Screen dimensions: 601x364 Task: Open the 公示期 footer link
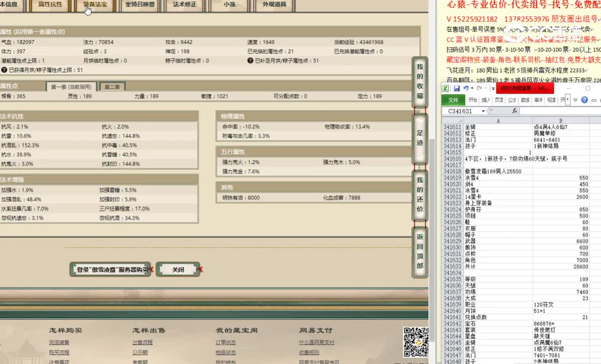point(140,352)
